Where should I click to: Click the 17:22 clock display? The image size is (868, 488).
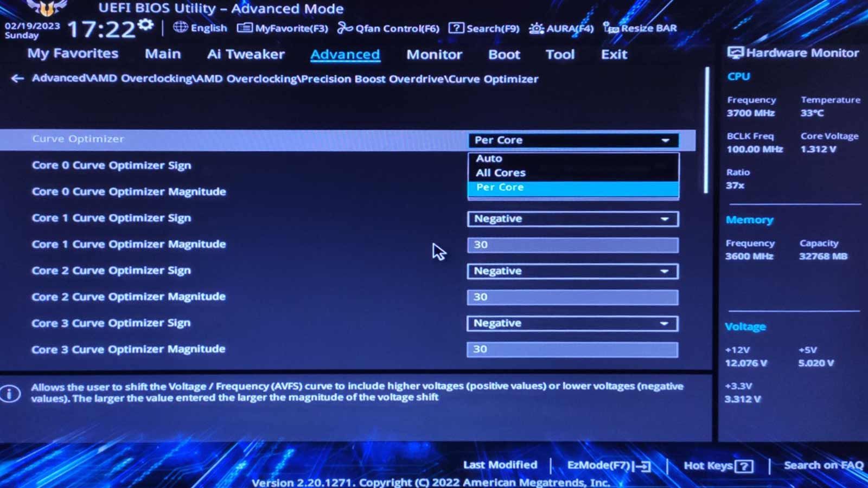pyautogui.click(x=101, y=29)
